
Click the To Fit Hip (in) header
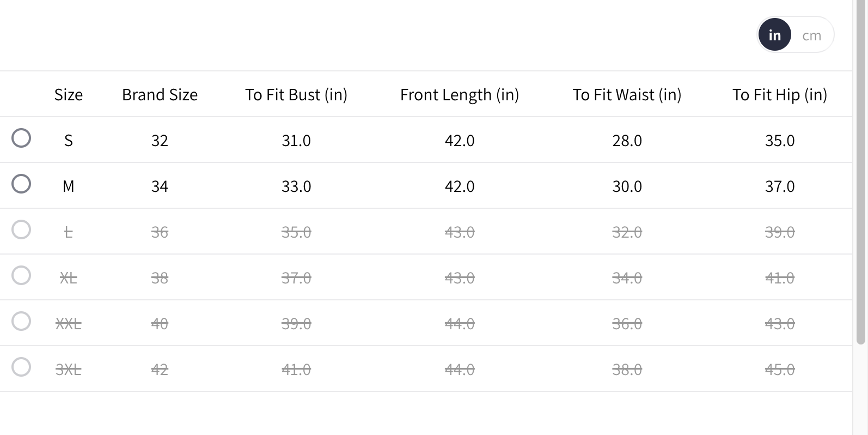tap(780, 95)
